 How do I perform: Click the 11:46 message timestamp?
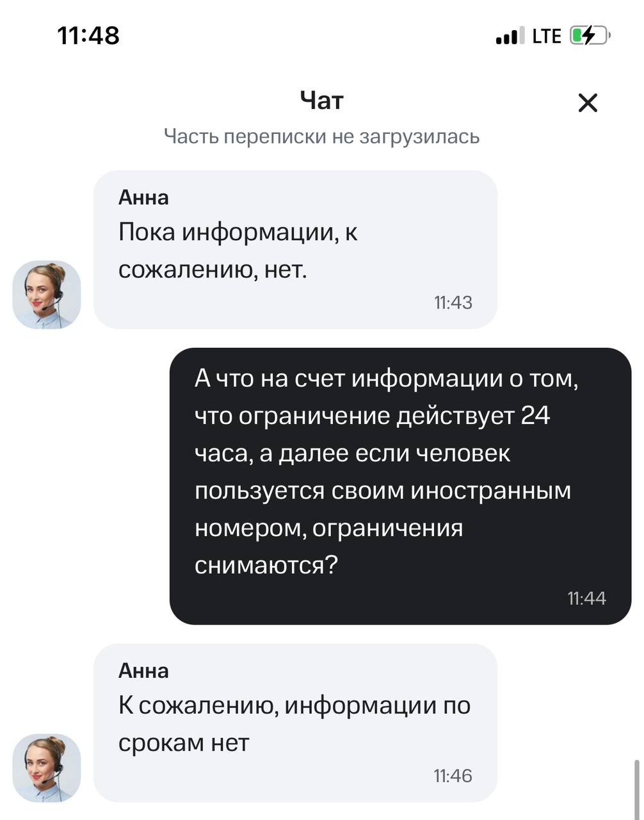point(453,776)
